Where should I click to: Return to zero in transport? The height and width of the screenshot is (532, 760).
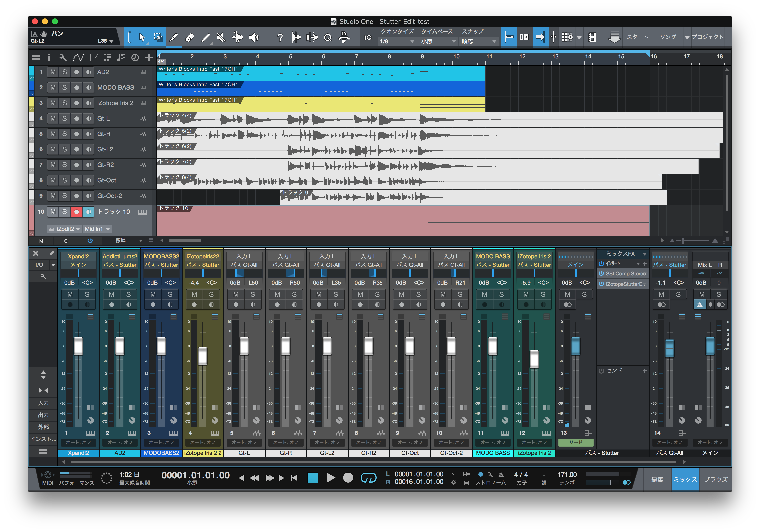tap(294, 478)
